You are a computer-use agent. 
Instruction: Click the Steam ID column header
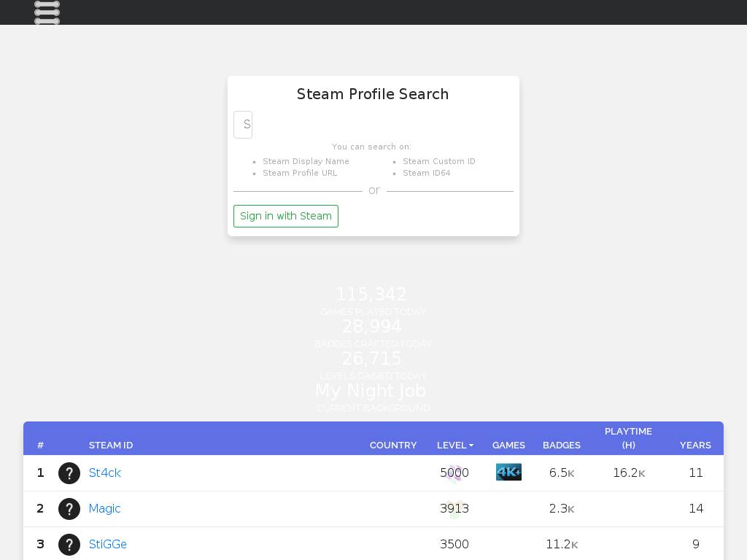[111, 445]
